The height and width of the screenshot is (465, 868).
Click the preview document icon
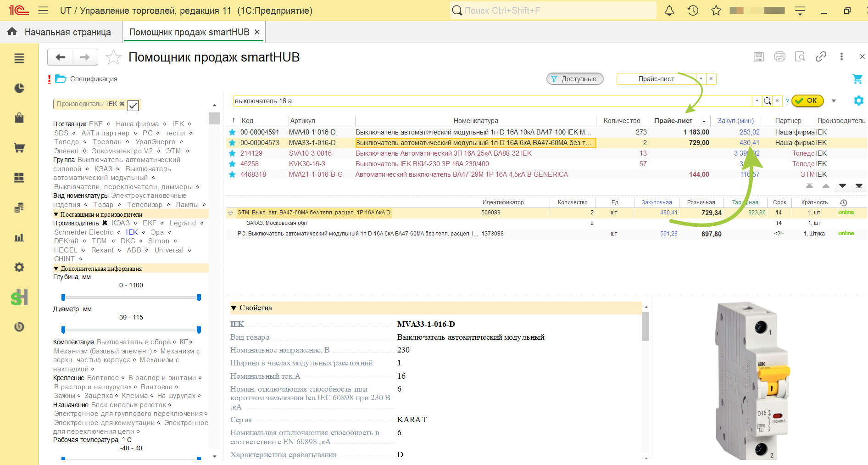[x=800, y=56]
